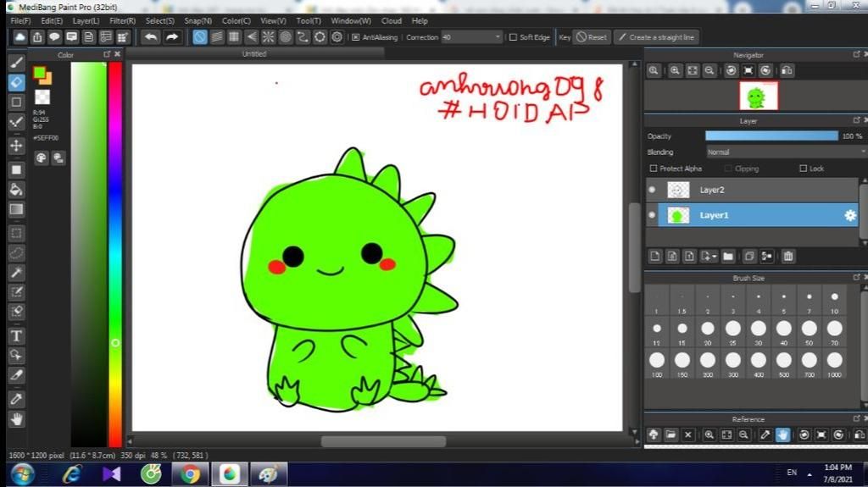Click the Untitled document tab

pyautogui.click(x=254, y=53)
